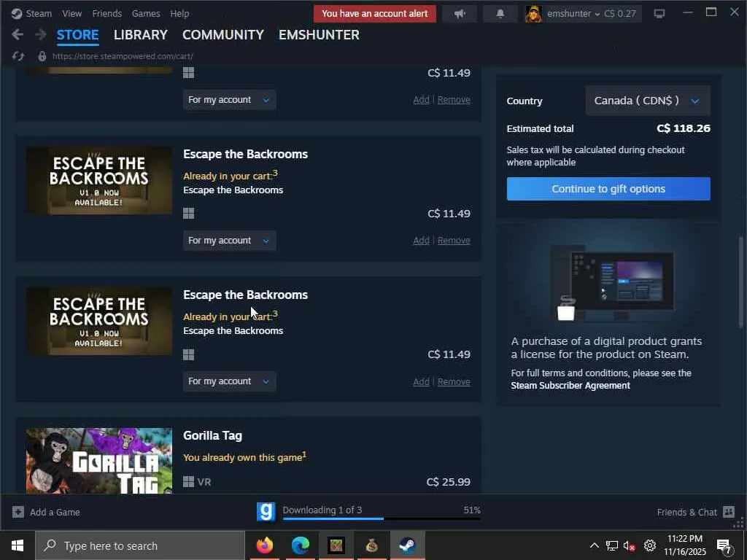
Task: Open the account alert notice
Action: [x=374, y=13]
